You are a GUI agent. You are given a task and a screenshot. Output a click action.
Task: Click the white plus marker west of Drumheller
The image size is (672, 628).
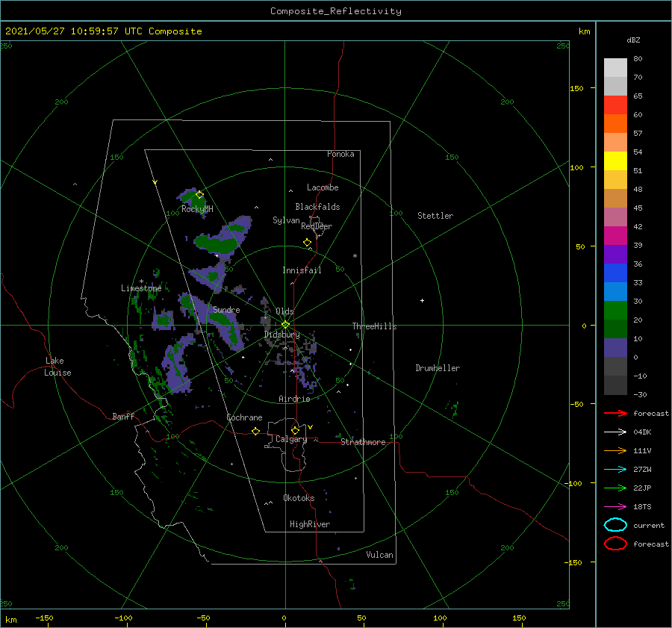pos(422,300)
